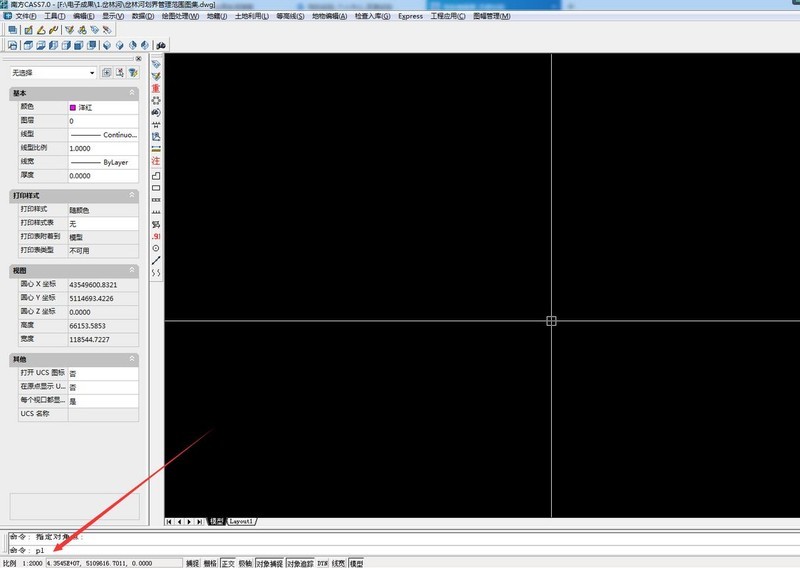
Task: Click the red 重 icon in vertical toolbar
Action: pyautogui.click(x=156, y=88)
